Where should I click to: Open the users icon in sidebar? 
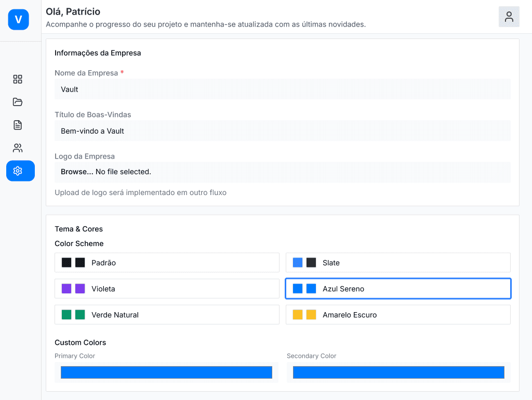[18, 148]
